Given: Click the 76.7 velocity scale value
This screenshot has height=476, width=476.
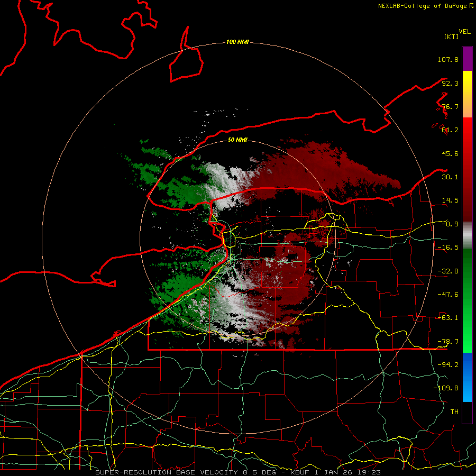Looking at the screenshot, I should click(x=450, y=106).
